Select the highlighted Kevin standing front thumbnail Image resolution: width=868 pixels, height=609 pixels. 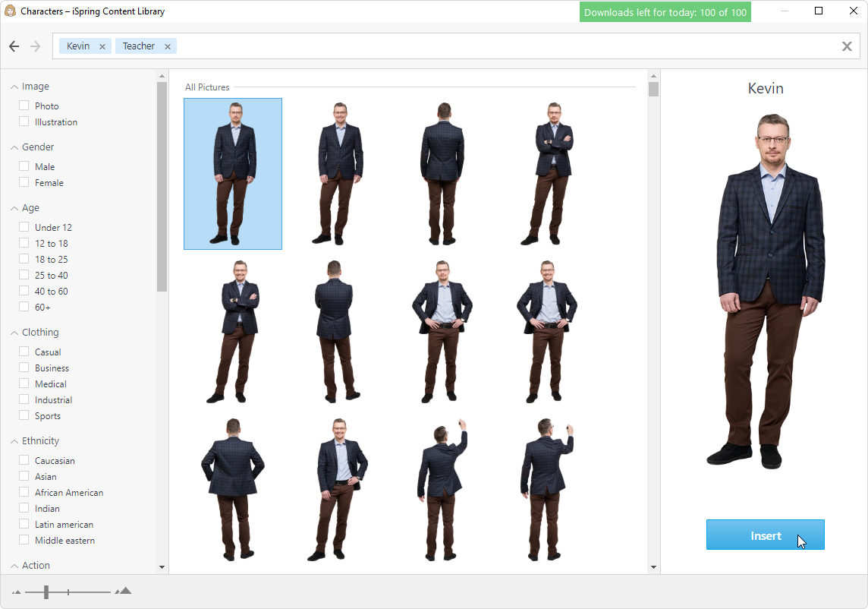click(x=233, y=174)
